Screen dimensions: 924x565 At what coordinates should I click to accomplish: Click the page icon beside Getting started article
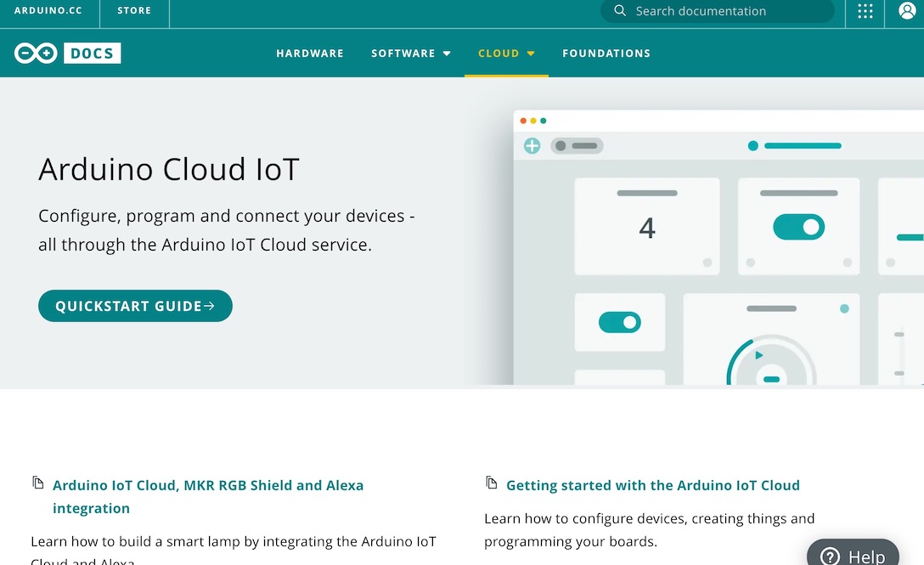[x=491, y=482]
